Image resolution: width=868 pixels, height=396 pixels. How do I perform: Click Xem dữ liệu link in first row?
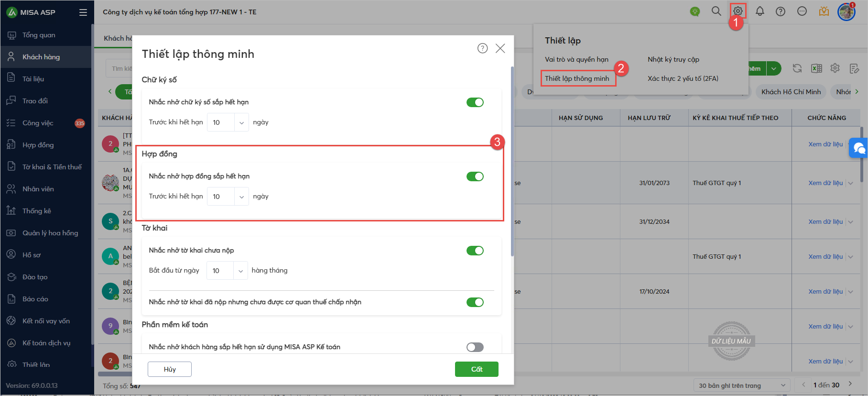[x=825, y=144]
